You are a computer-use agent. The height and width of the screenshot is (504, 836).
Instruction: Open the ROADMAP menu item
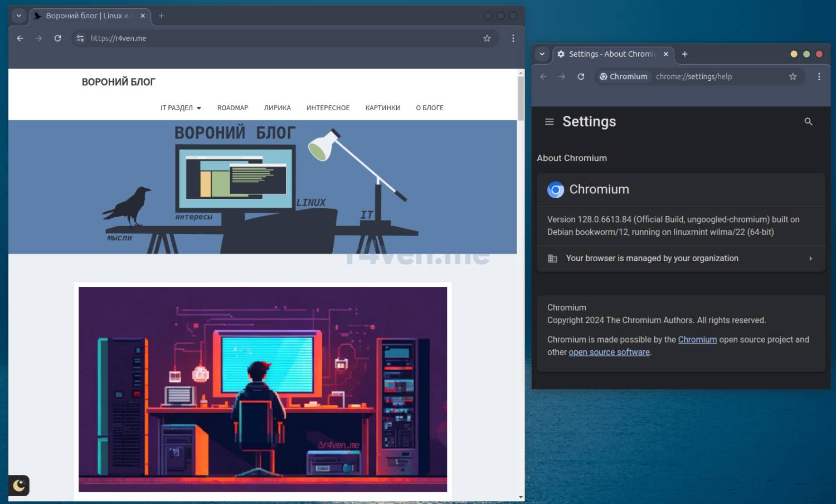coord(232,108)
